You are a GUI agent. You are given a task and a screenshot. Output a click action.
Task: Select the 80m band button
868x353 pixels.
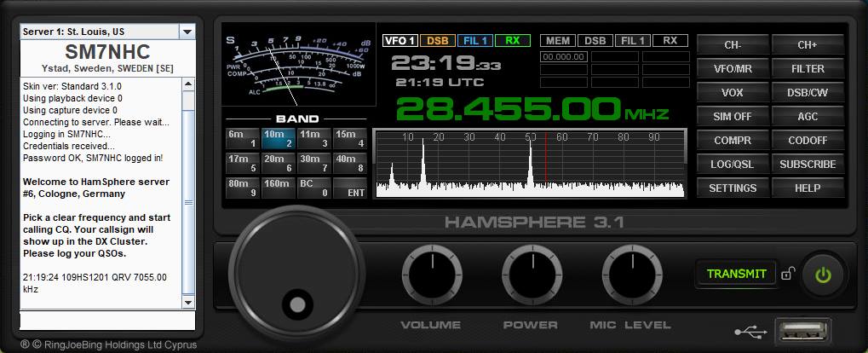[243, 188]
